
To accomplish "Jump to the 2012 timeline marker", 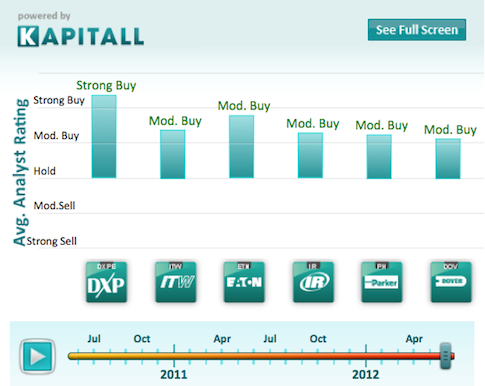I will [366, 375].
